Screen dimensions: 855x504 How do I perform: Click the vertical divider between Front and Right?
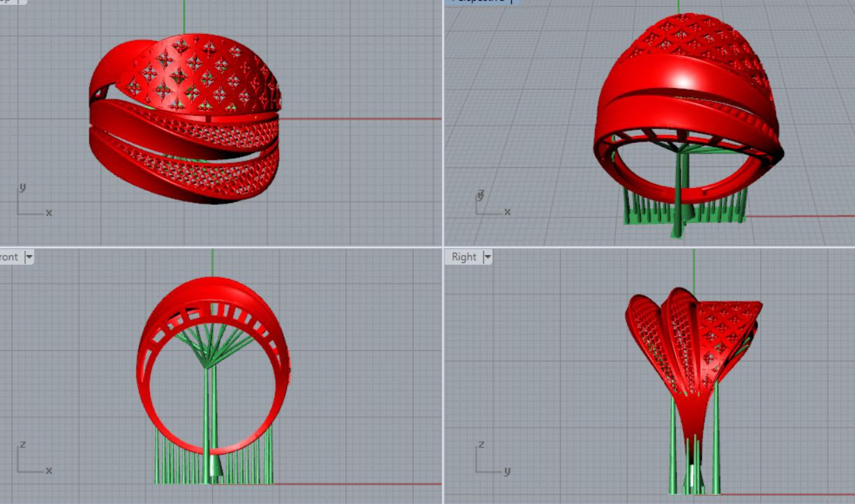pos(444,376)
